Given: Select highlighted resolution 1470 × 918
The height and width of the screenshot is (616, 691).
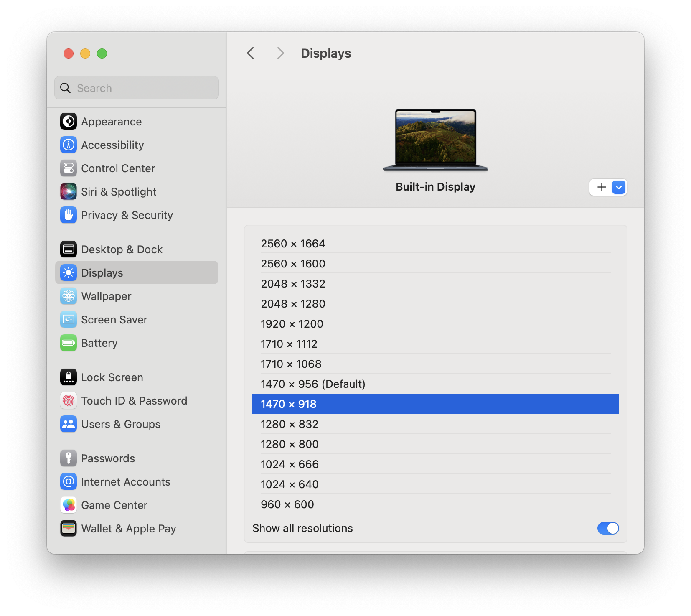Looking at the screenshot, I should pos(436,404).
